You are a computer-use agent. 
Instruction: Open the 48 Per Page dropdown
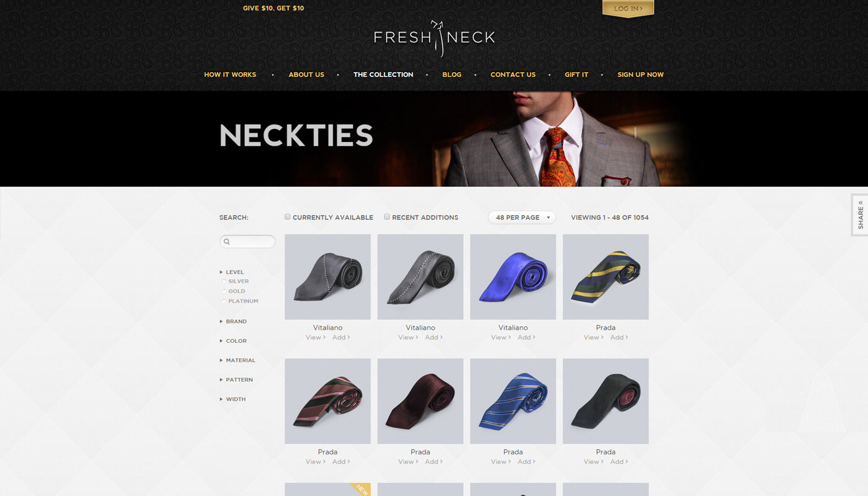(522, 218)
